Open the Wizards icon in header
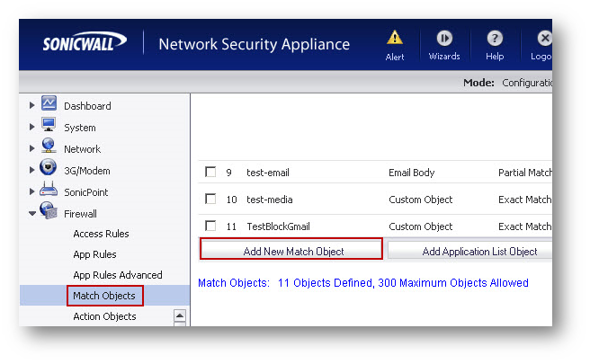The width and height of the screenshot is (590, 364). (444, 38)
